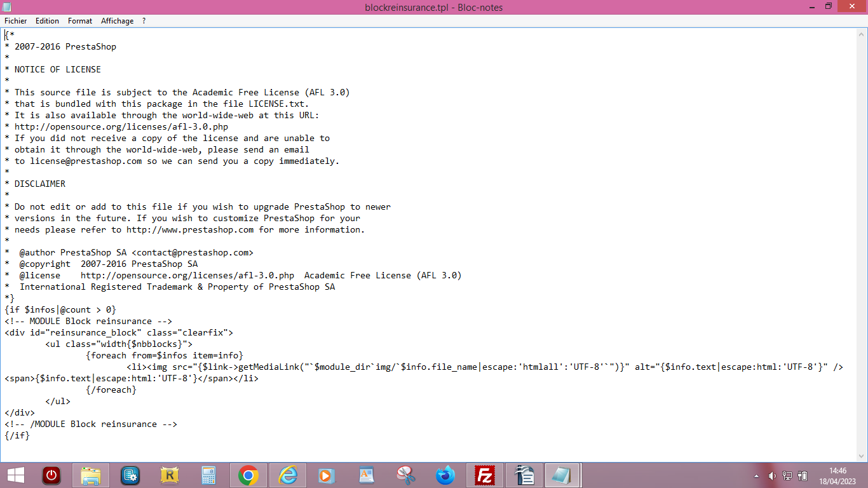Viewport: 868px width, 488px height.
Task: Launch the yellow R icon application
Action: tap(170, 475)
